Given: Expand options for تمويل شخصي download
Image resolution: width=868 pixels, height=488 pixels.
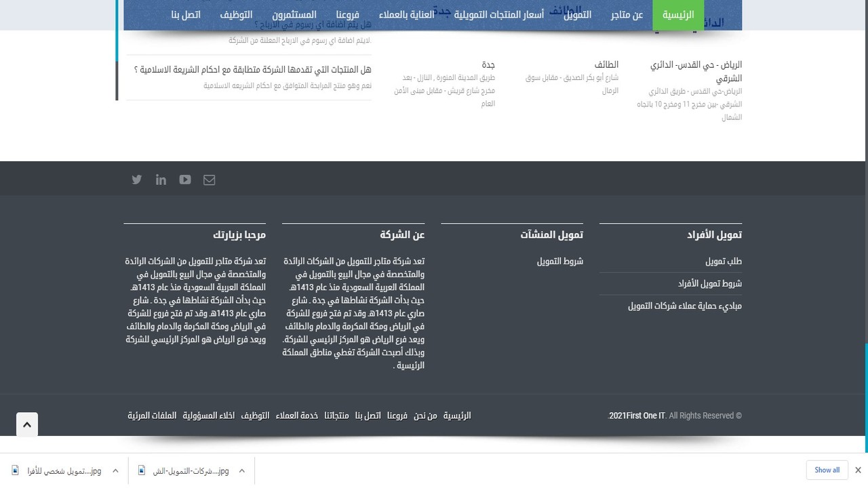Looking at the screenshot, I should tap(115, 470).
